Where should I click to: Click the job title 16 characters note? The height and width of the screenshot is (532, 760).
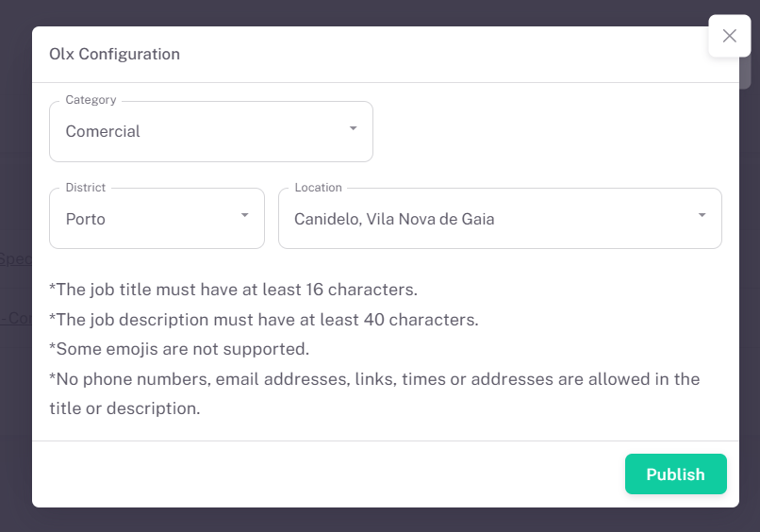233,289
